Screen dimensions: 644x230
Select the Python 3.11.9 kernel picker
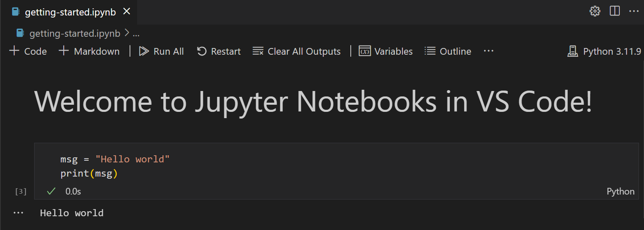click(604, 51)
